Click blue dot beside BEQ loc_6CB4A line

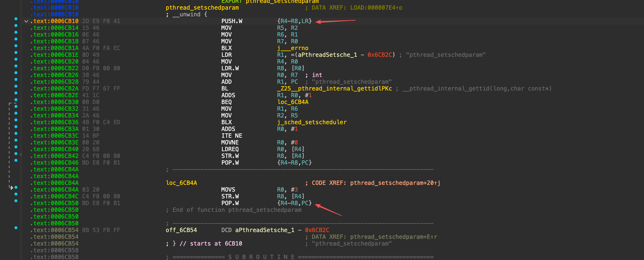point(16,100)
